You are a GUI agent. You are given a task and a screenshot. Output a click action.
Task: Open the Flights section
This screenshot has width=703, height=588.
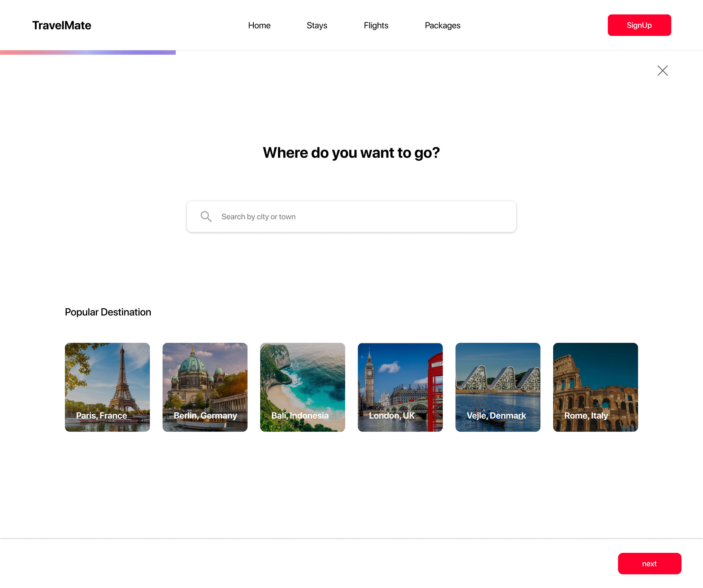click(376, 25)
